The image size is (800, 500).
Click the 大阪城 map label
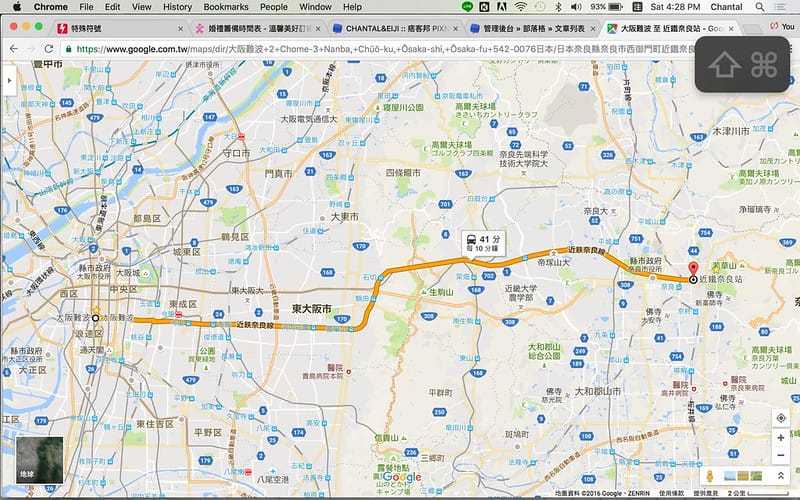click(128, 272)
